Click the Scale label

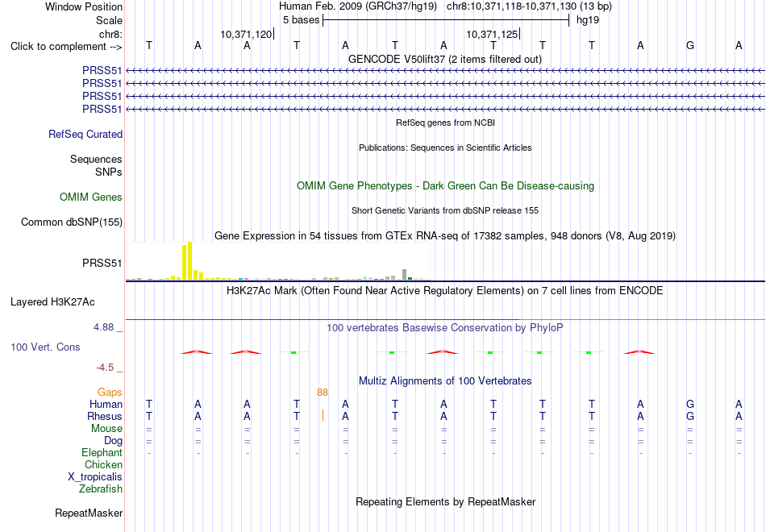click(109, 20)
